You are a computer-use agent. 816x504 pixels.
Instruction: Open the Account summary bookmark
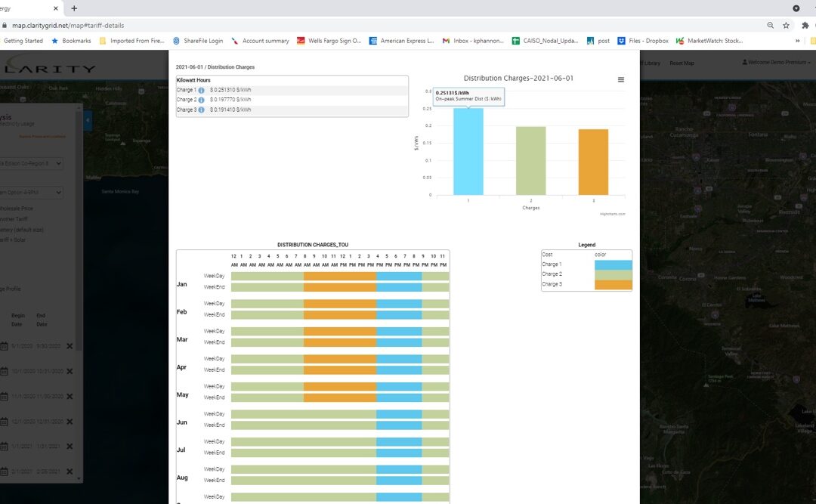point(260,41)
